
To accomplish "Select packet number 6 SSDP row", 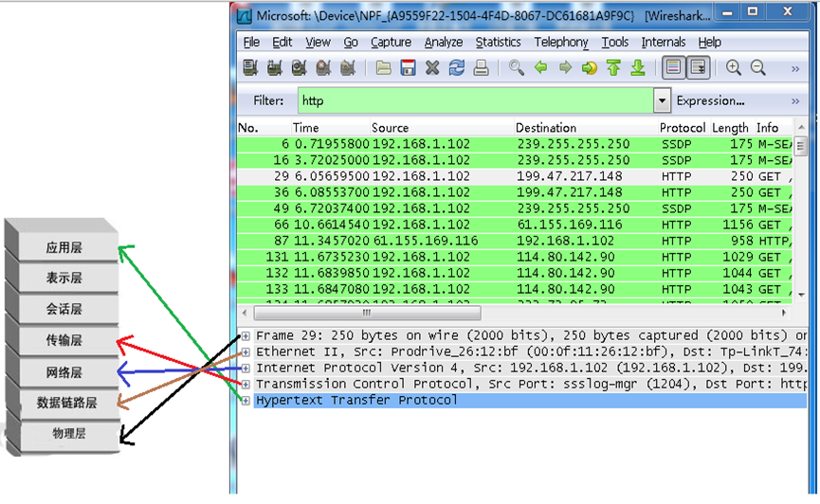I will 515,144.
